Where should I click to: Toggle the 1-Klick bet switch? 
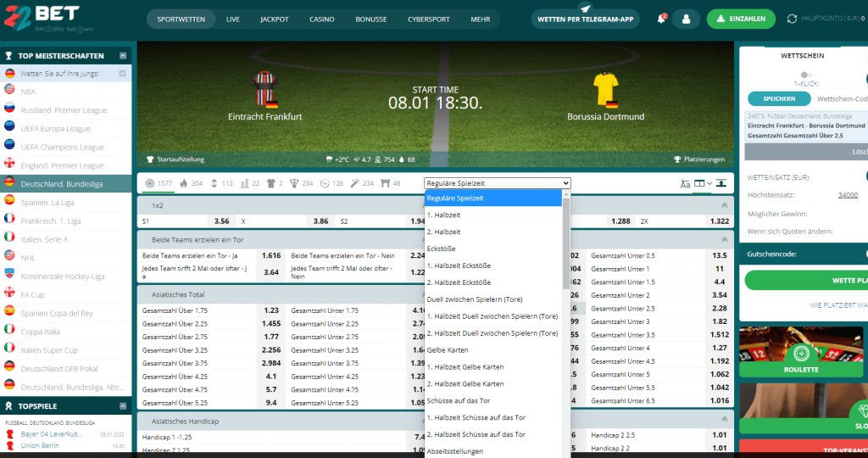(806, 75)
